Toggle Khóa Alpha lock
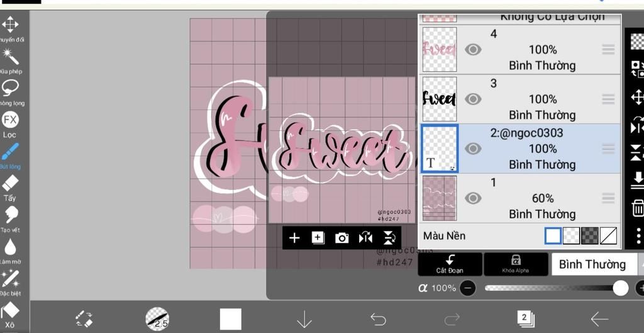 tap(516, 264)
